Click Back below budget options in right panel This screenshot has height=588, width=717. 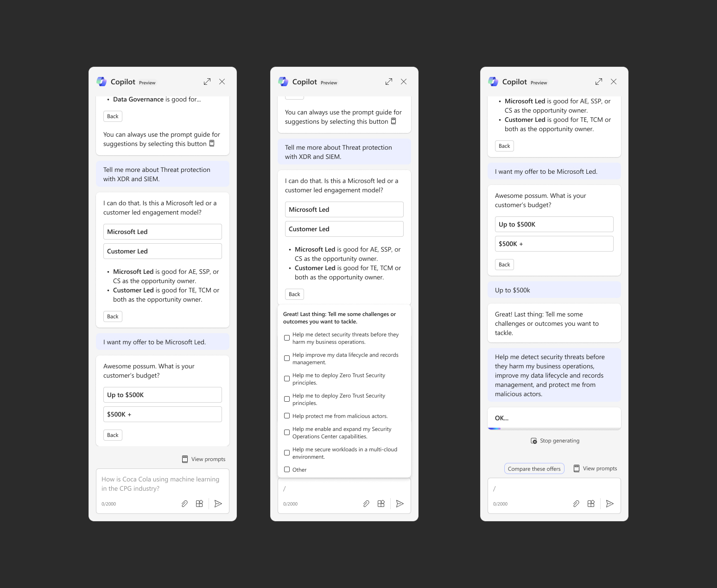coord(504,265)
